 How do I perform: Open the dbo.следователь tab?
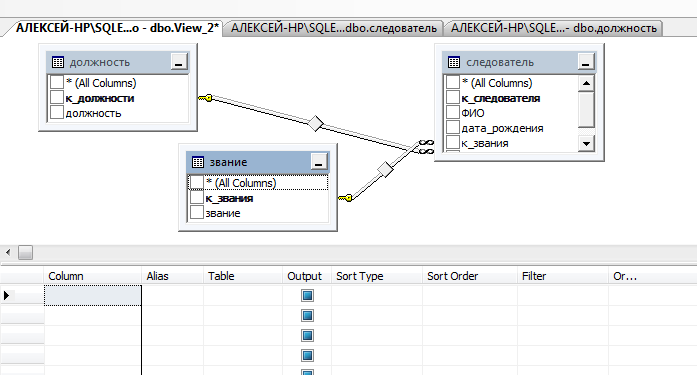pos(333,28)
